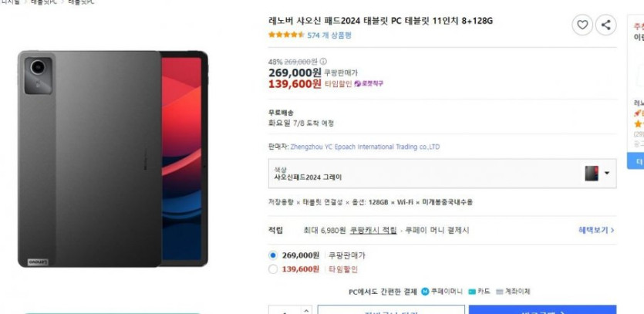Click the 카드 payment icon
Image resolution: width=644 pixels, height=314 pixels.
click(x=472, y=292)
